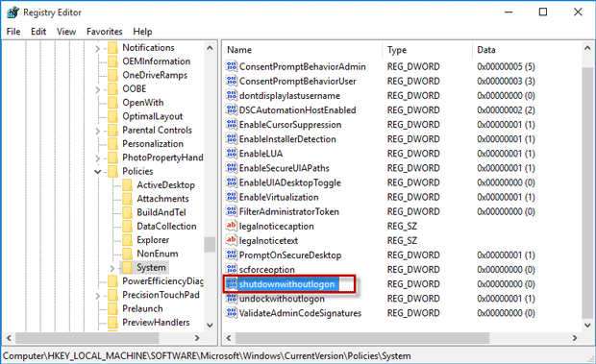Open the Help menu
The width and height of the screenshot is (596, 364).
[x=142, y=32]
